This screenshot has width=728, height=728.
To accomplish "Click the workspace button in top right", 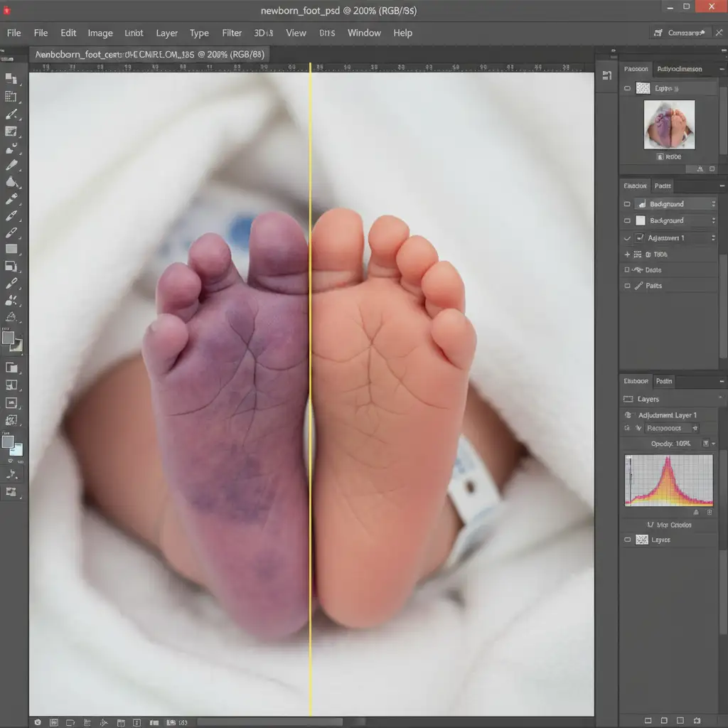I will 681,33.
